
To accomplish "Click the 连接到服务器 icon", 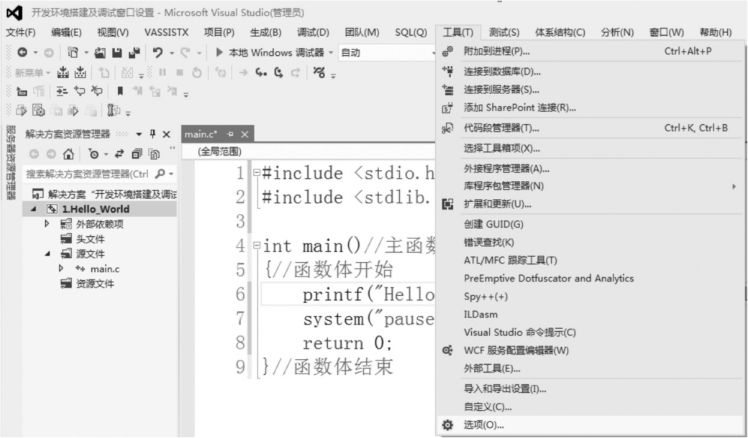I will click(x=447, y=90).
